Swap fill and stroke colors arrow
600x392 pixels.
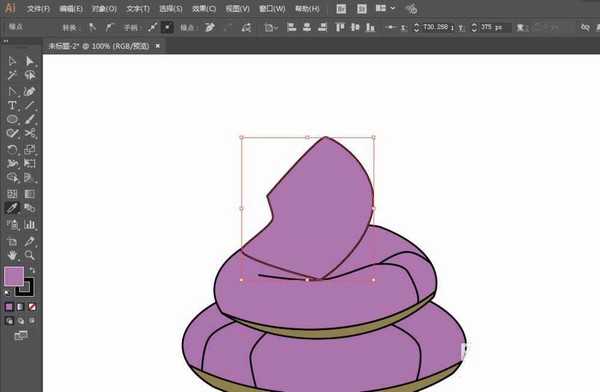[x=32, y=270]
